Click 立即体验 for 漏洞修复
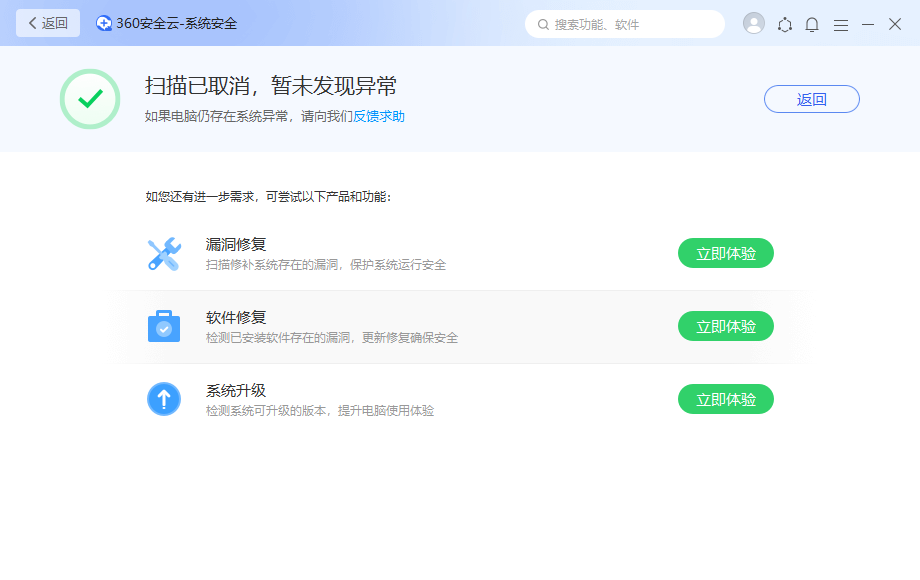This screenshot has width=920, height=580. 726,253
